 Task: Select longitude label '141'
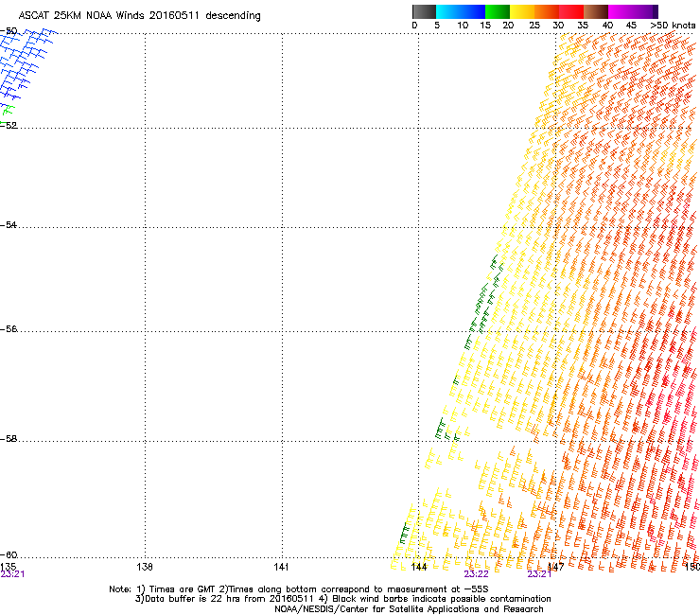281,567
